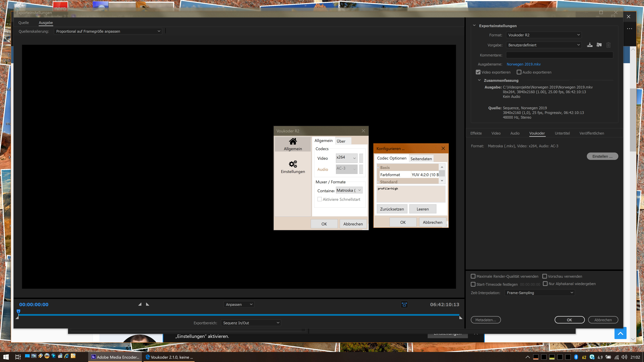This screenshot has height=362, width=644.
Task: Open the Video codec x264 dropdown
Action: 346,158
